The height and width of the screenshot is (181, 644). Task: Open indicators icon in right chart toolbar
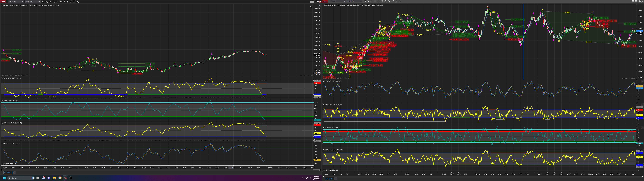click(393, 1)
